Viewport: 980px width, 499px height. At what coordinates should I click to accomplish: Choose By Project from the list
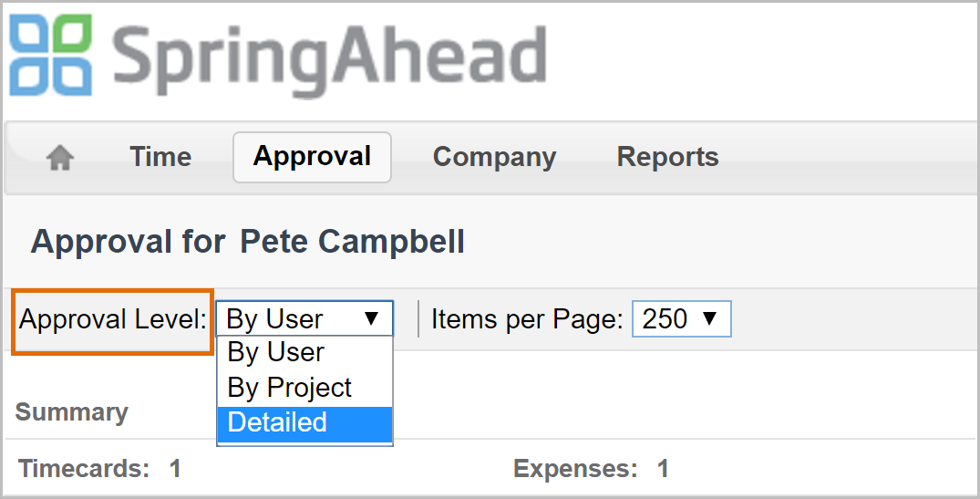pos(290,388)
